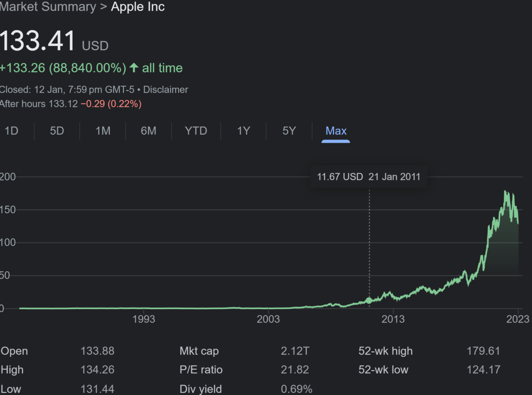
Task: Click the 2003 x-axis label
Action: [x=269, y=319]
